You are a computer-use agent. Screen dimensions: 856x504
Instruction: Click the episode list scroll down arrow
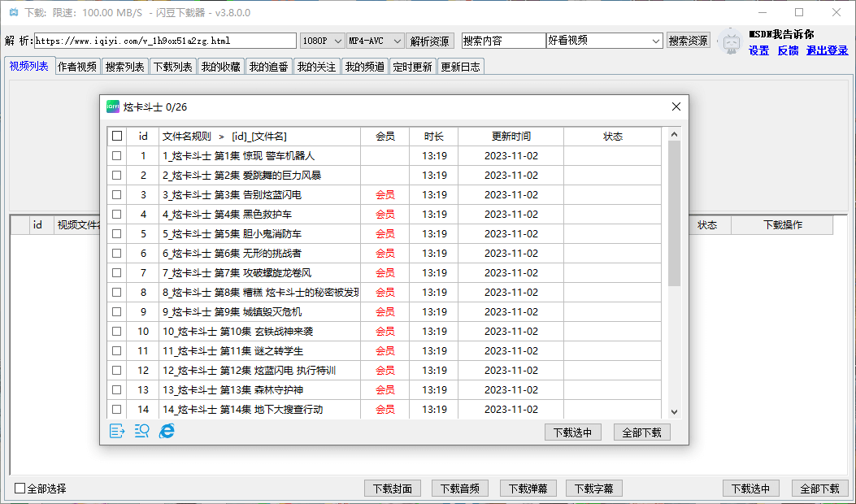674,412
